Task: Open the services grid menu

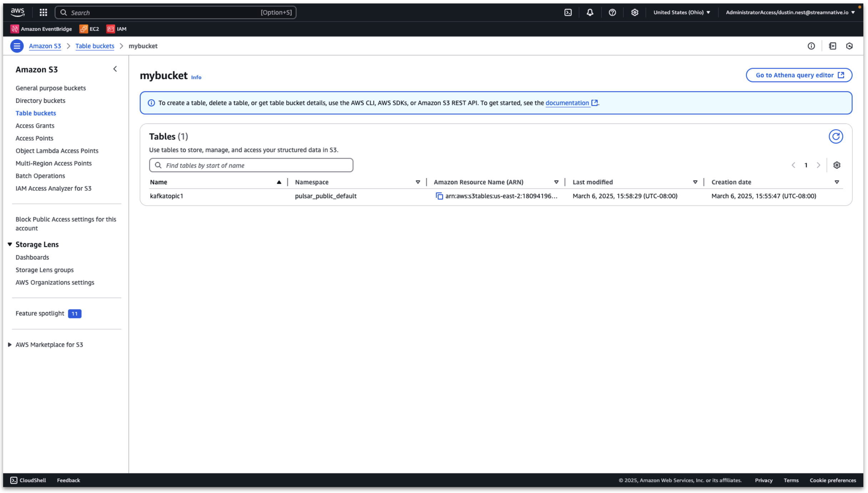Action: click(43, 12)
